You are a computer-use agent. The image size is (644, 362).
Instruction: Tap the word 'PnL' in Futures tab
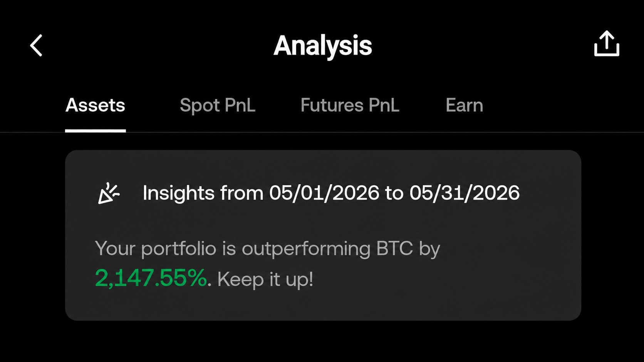pos(384,105)
